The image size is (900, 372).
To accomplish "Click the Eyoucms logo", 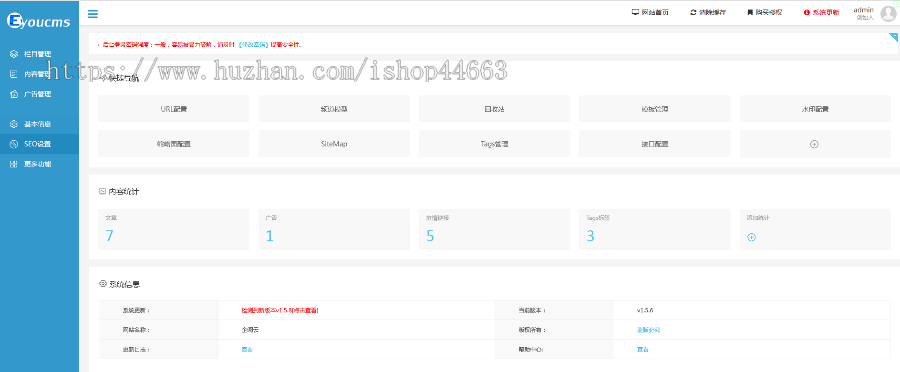I will click(38, 21).
